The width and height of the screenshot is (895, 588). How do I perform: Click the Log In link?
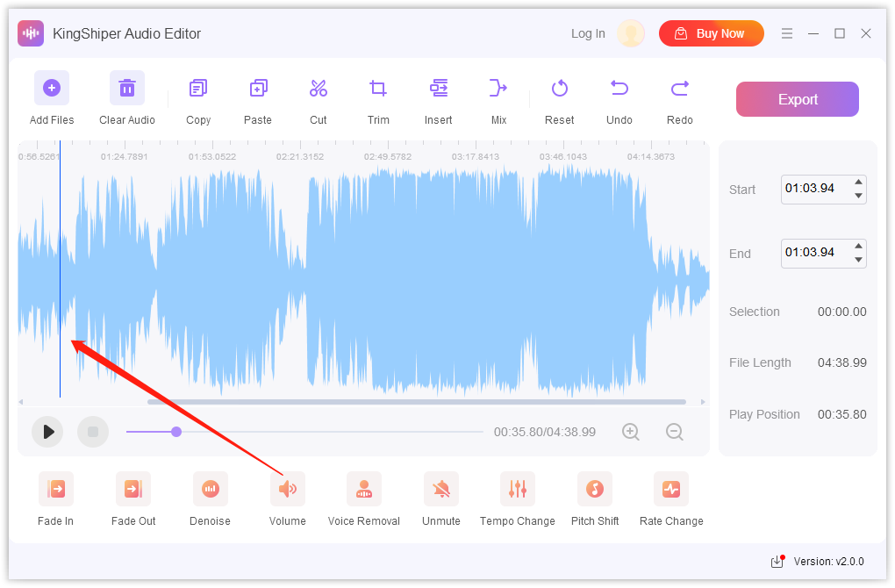(x=588, y=33)
